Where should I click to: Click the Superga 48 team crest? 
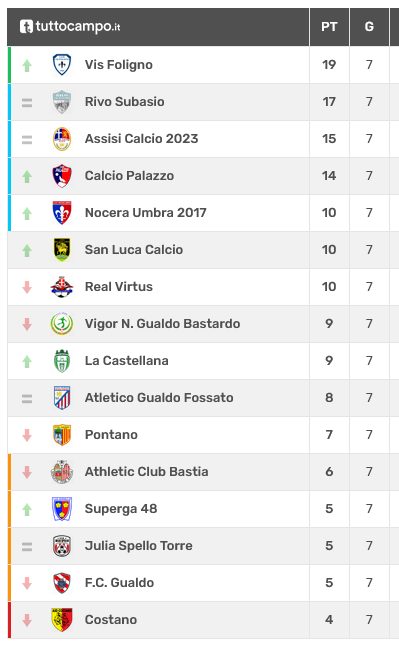point(62,509)
